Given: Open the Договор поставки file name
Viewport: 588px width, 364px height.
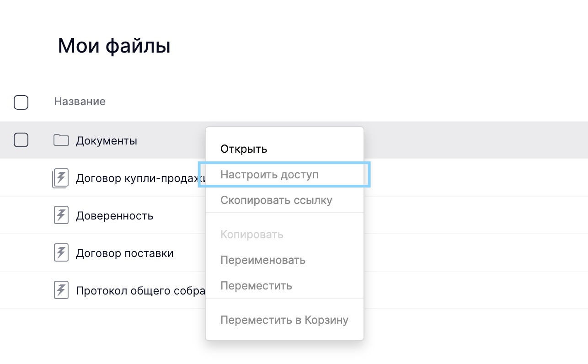Looking at the screenshot, I should click(124, 253).
